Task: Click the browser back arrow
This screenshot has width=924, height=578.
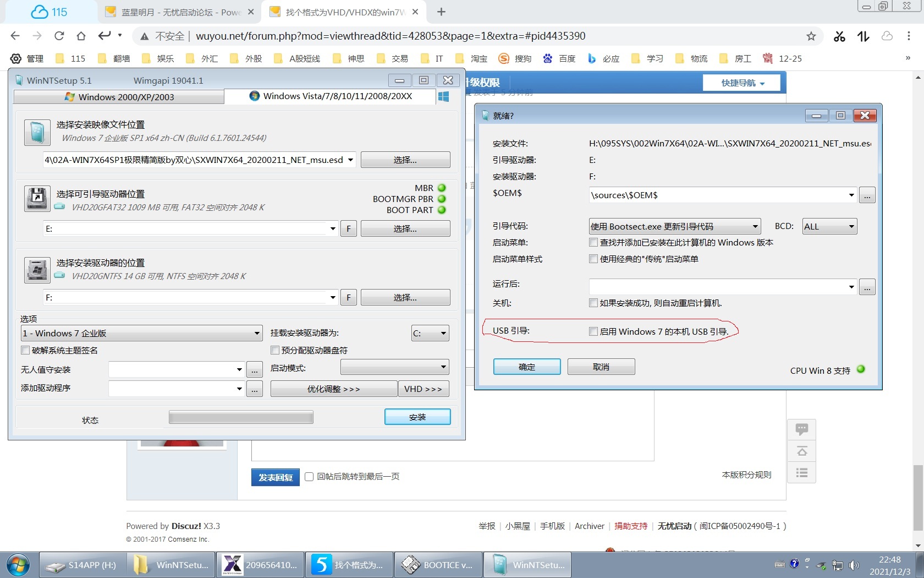Action: coord(15,36)
